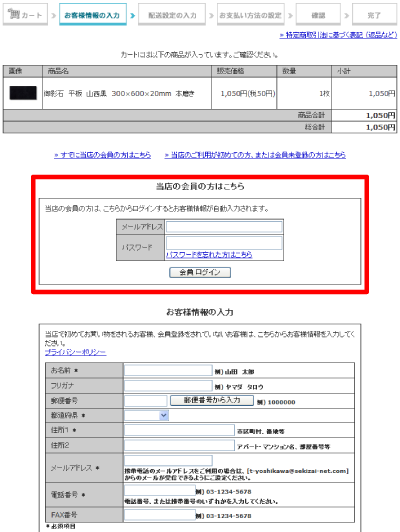Select the 配送設定の入力 step tab

point(172,15)
